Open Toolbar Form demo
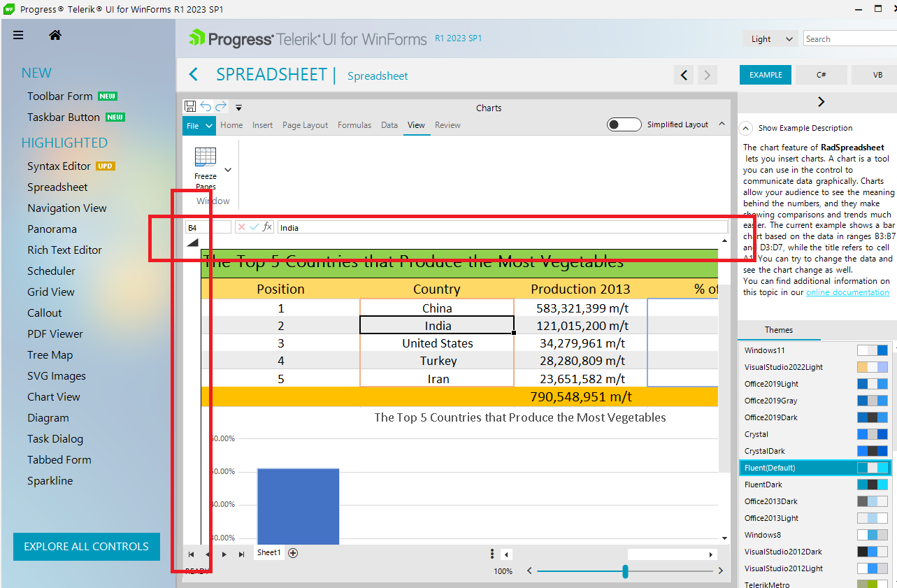Viewport: 897px width, 588px height. [60, 96]
